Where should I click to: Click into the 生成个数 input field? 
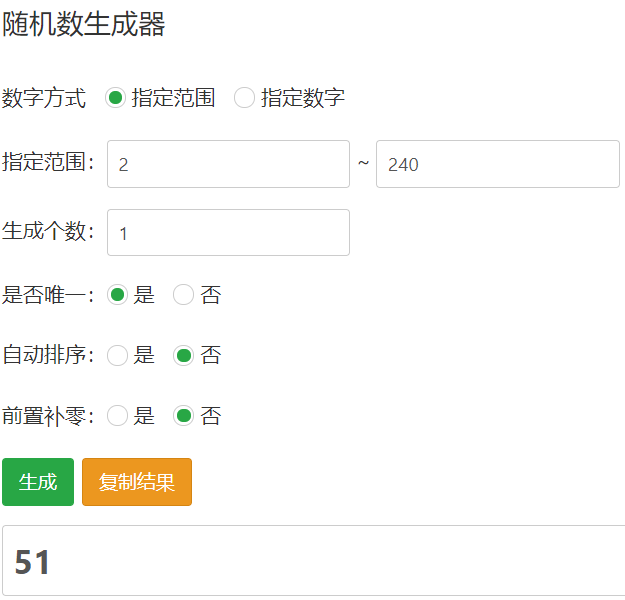click(x=228, y=232)
